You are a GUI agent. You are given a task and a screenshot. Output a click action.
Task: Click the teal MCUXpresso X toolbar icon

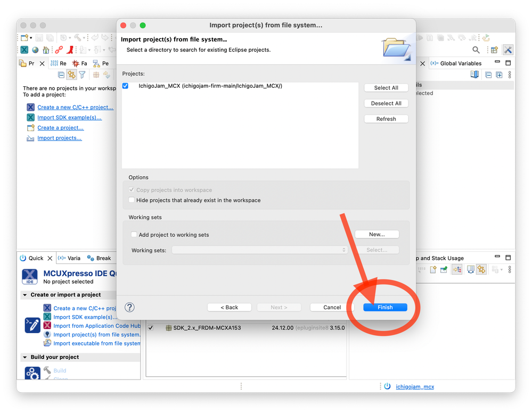click(24, 50)
